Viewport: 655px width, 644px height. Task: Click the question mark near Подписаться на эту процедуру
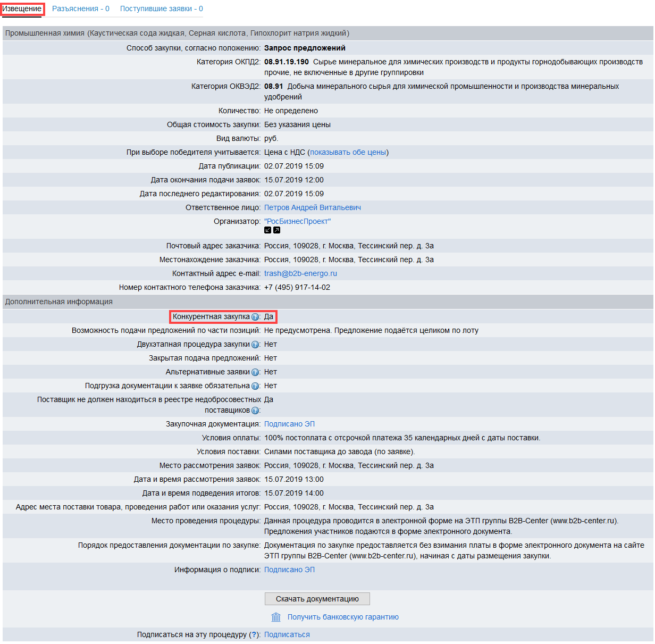pyautogui.click(x=255, y=634)
